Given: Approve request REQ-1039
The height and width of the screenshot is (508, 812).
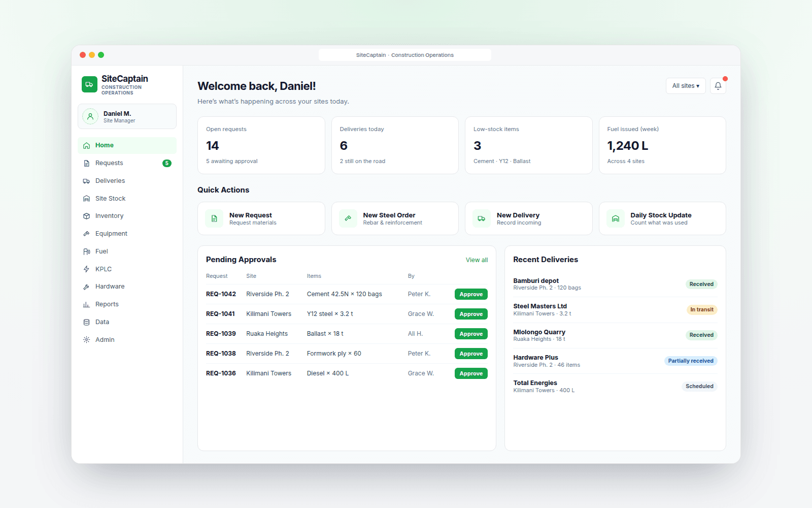Looking at the screenshot, I should (471, 334).
